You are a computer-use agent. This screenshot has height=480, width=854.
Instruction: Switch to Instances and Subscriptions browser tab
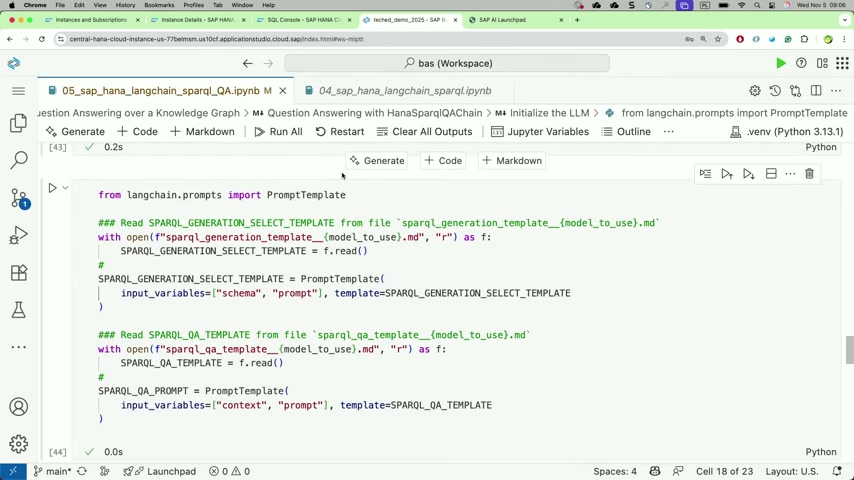(93, 20)
